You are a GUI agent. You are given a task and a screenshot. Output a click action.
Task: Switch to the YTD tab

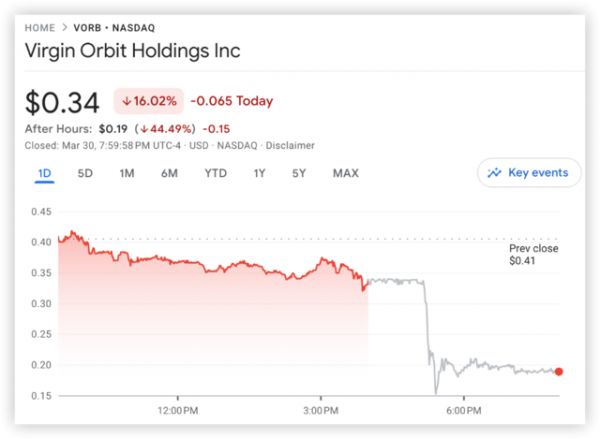(x=215, y=173)
